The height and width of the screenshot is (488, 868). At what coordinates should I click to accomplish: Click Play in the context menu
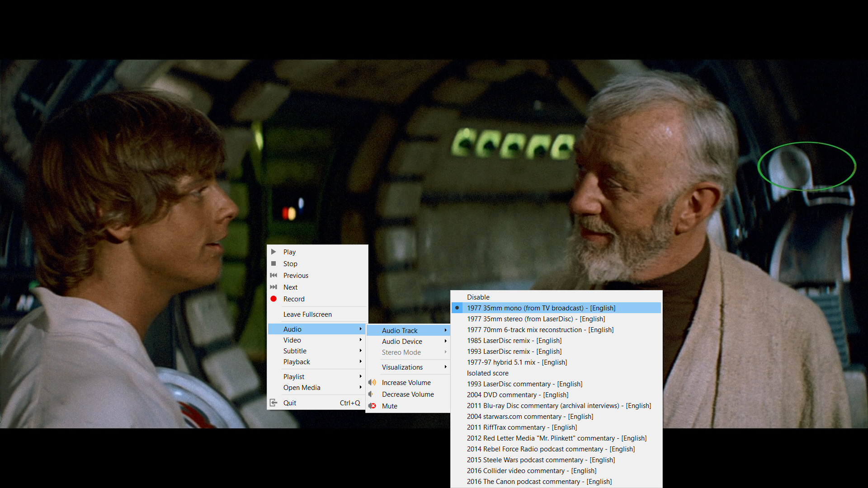coord(317,252)
